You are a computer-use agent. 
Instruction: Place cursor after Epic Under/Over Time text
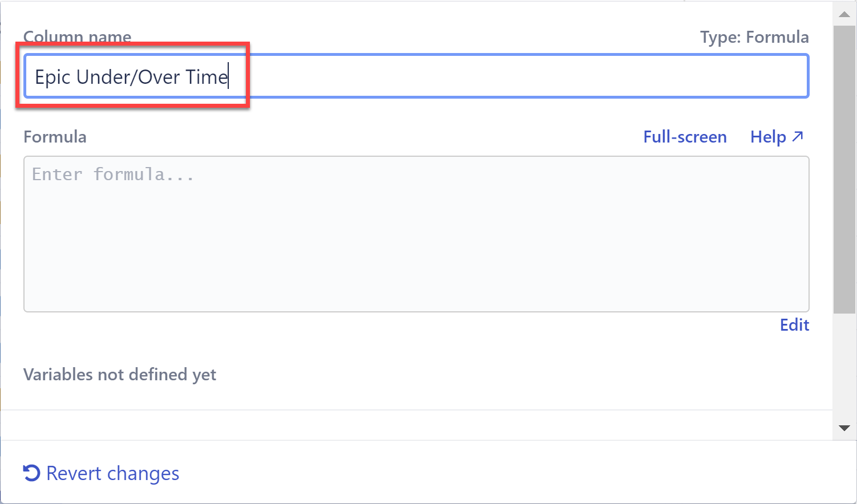pyautogui.click(x=228, y=76)
